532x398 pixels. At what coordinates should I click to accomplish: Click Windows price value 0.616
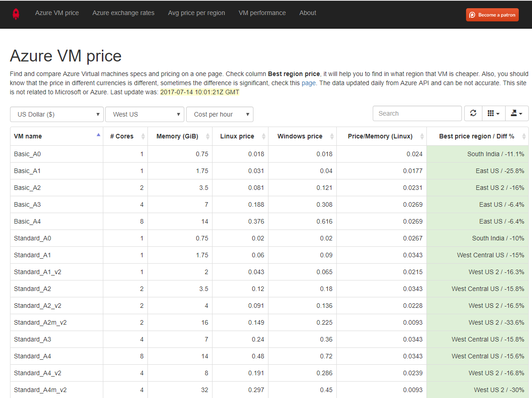tap(324, 221)
